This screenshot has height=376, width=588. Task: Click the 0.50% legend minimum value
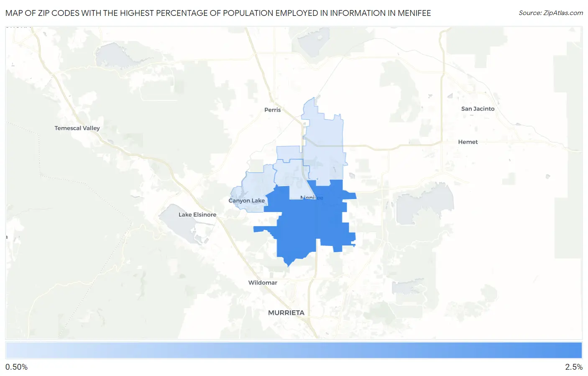click(x=16, y=367)
